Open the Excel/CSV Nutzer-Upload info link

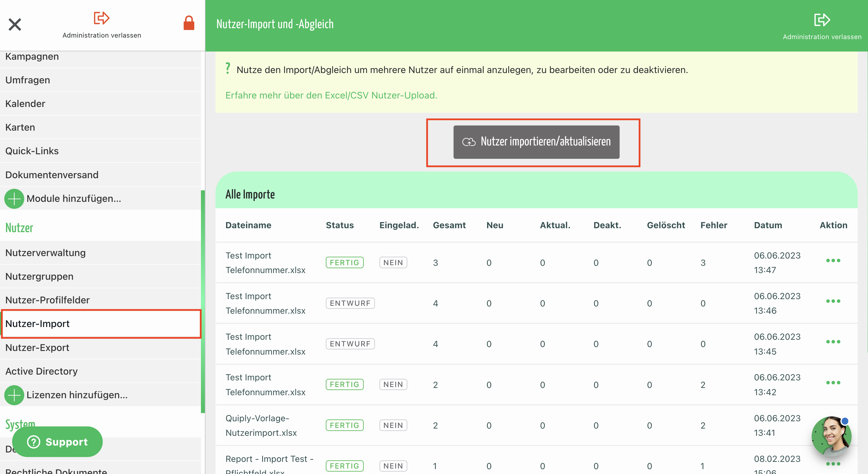331,95
